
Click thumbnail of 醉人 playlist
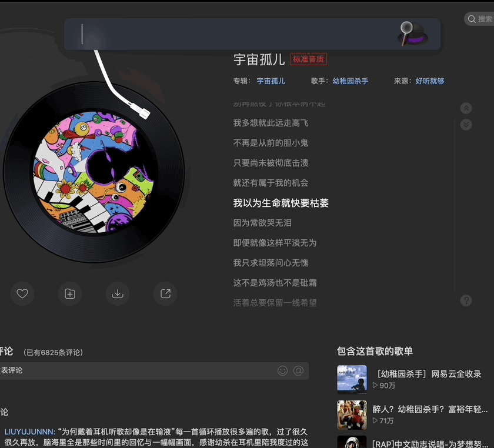(352, 415)
